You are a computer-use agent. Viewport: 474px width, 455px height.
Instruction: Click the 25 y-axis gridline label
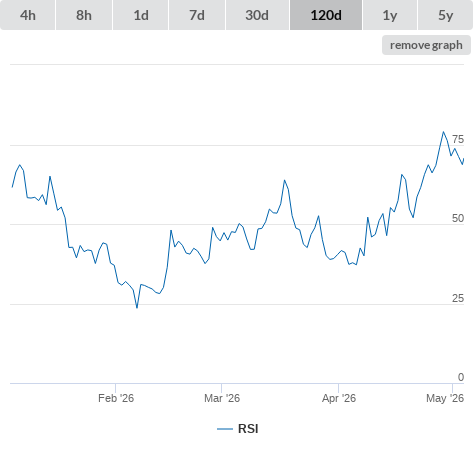tap(458, 298)
